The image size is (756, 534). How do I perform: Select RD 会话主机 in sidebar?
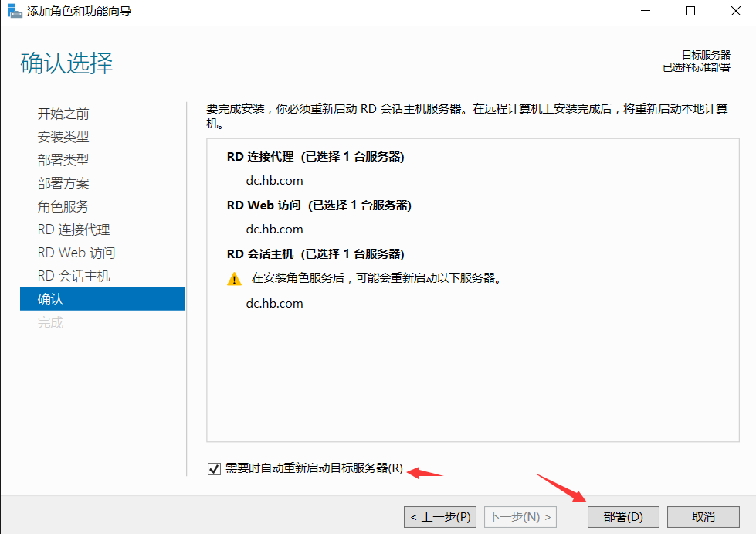74,275
